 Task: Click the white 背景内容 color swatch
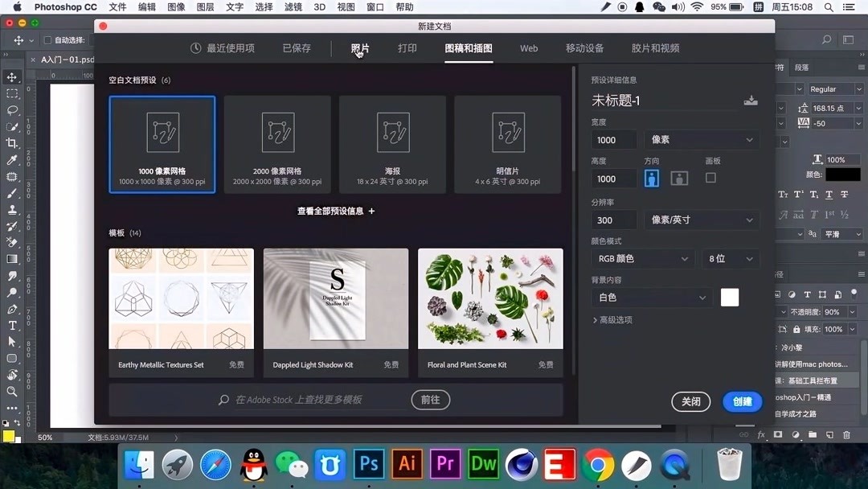pos(729,297)
